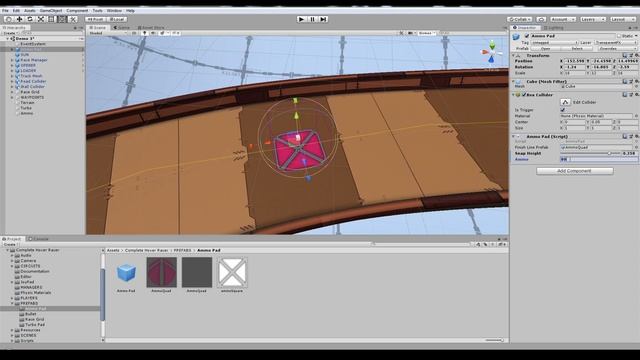Toggle Local/Global handle rotation
Screen dimensions: 640x360
click(117, 19)
